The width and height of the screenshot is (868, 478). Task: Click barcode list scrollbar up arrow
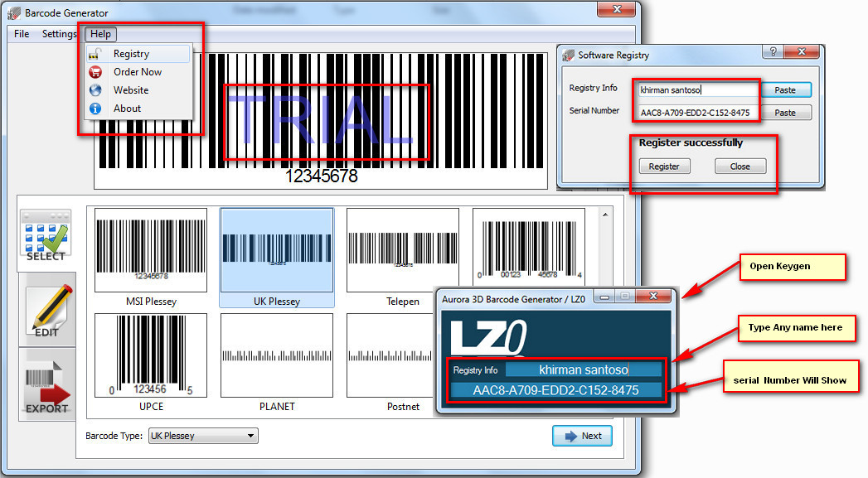tap(605, 215)
